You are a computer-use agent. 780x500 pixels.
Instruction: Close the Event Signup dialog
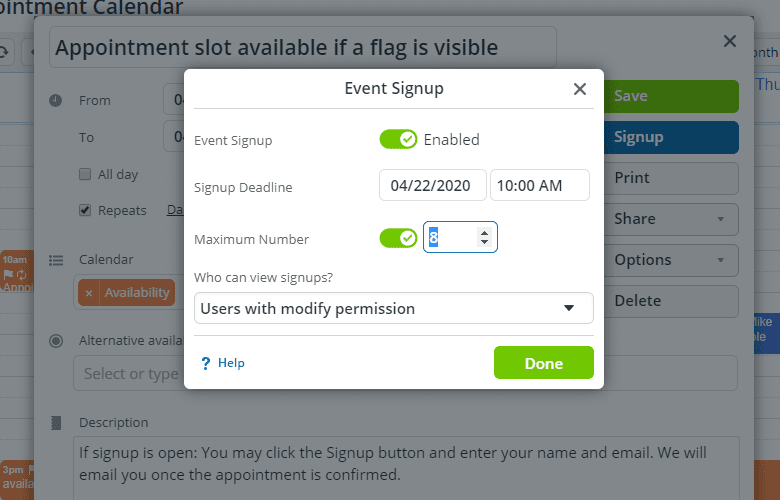point(579,89)
